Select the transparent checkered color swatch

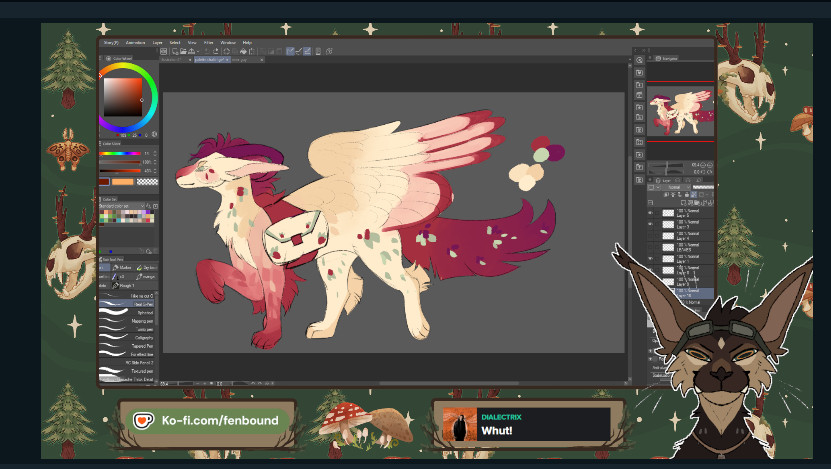(x=147, y=182)
